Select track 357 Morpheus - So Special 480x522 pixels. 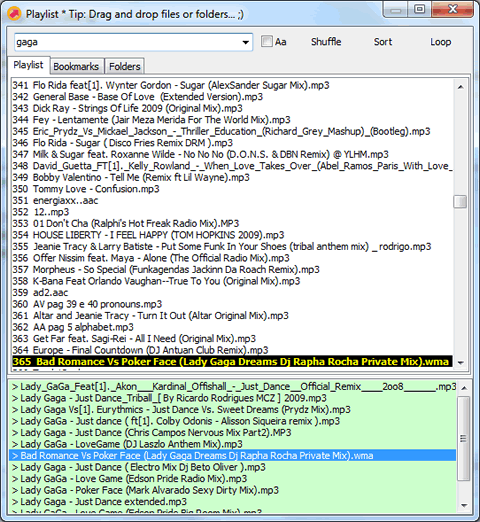(x=232, y=269)
